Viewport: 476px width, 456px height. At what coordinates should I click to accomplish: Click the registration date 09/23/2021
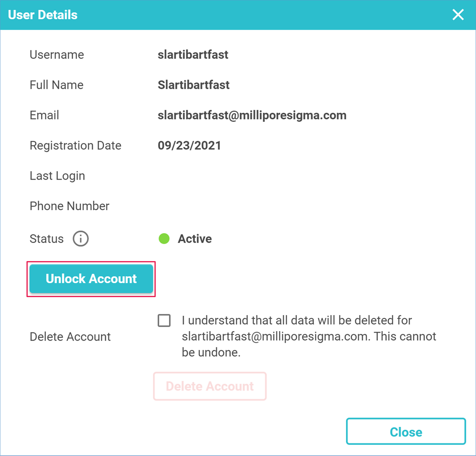coord(189,145)
